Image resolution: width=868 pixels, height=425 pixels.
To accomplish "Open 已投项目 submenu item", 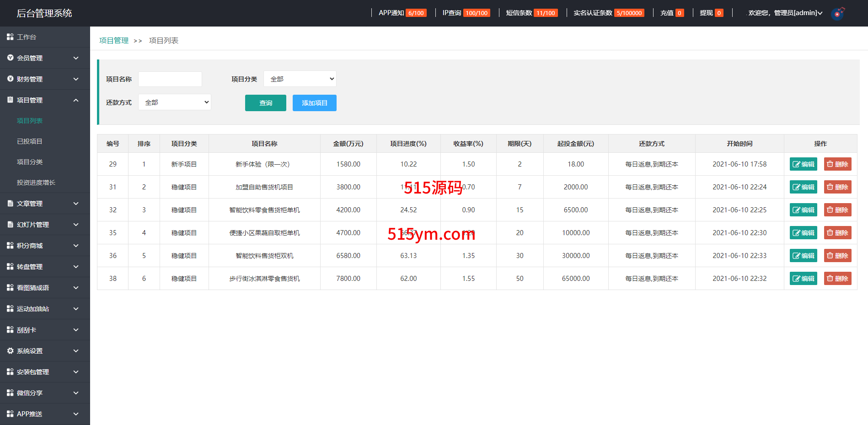I will tap(30, 141).
